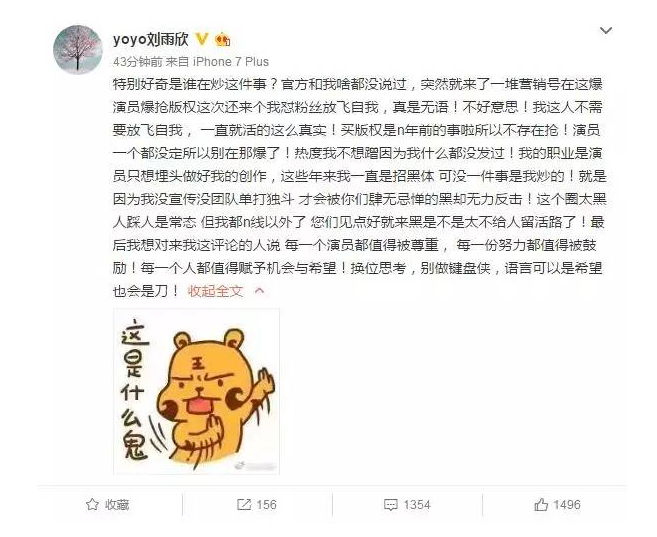The image size is (657, 537).
Task: Open the yoyo刘雨欣 username profile link
Action: (x=150, y=39)
